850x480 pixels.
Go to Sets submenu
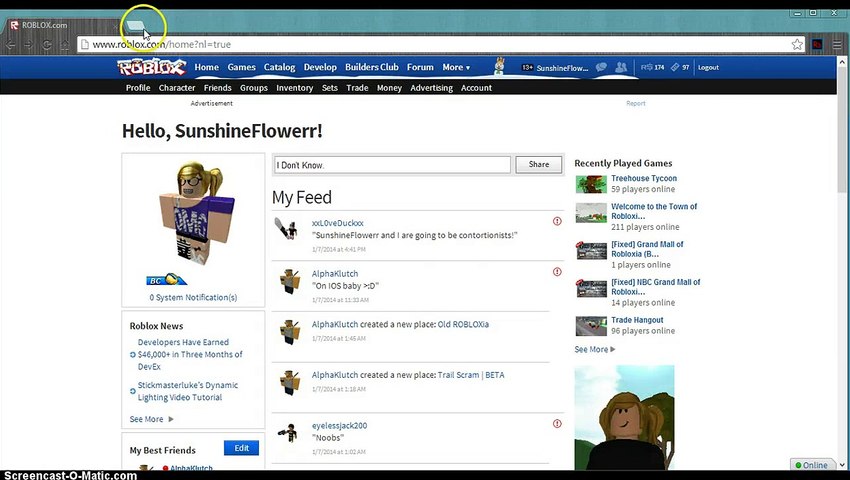[x=330, y=87]
